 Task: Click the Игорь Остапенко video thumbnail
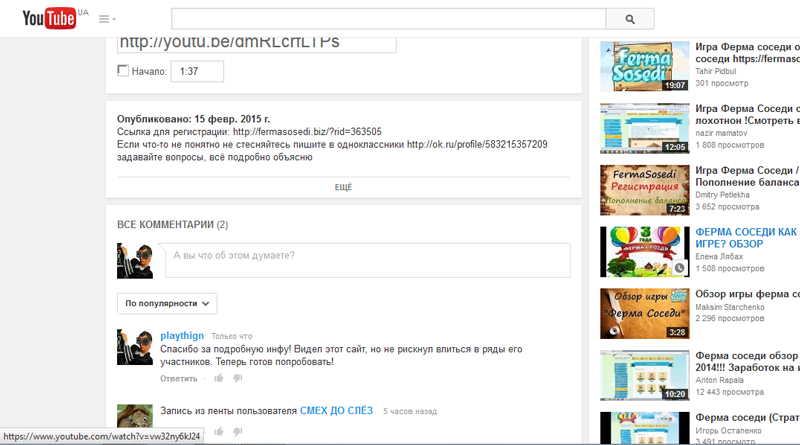click(x=644, y=428)
